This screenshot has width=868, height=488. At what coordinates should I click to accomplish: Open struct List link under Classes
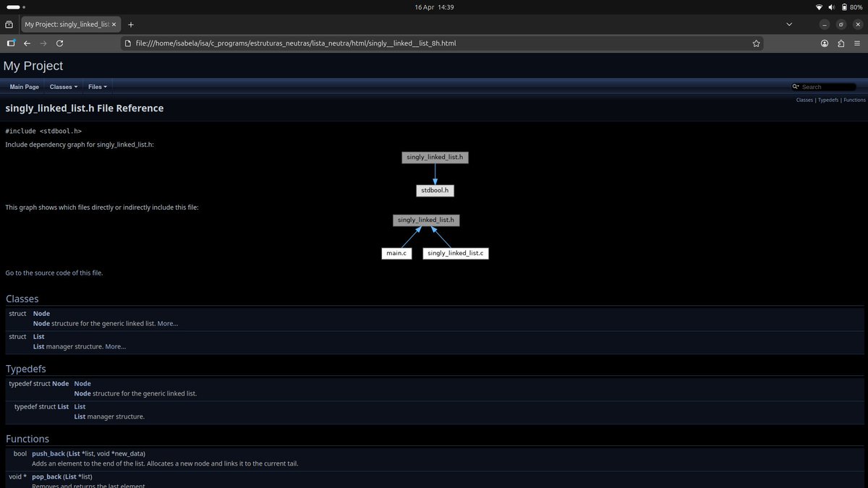coord(39,337)
